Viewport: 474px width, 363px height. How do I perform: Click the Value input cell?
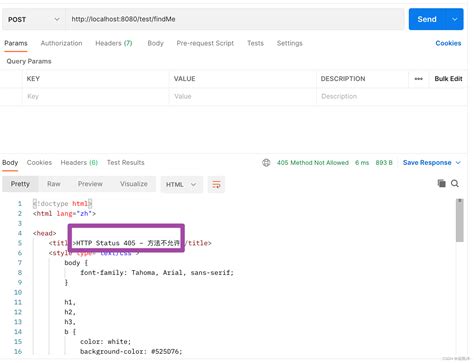pyautogui.click(x=243, y=96)
